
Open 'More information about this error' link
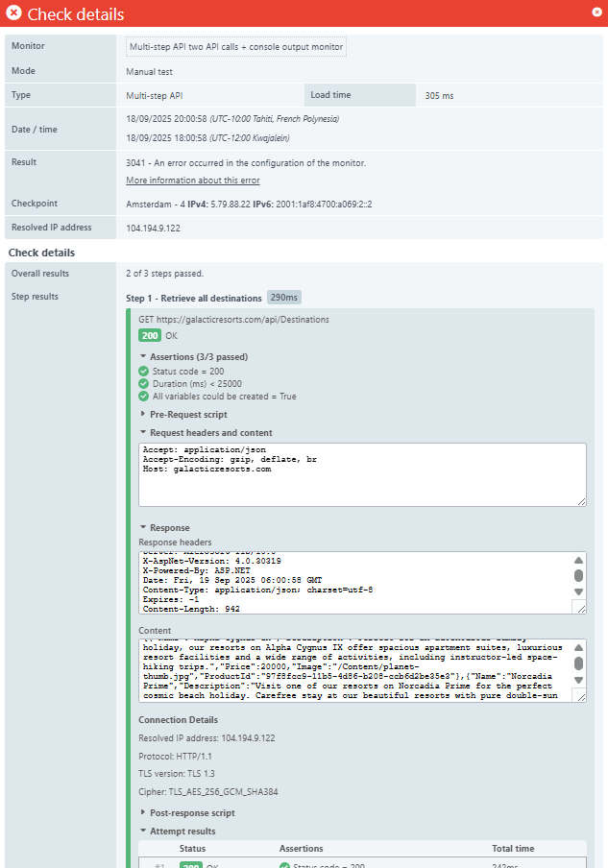pyautogui.click(x=192, y=180)
